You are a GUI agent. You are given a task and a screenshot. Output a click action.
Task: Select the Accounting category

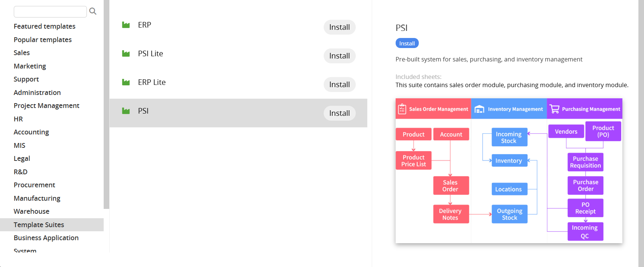click(x=31, y=132)
